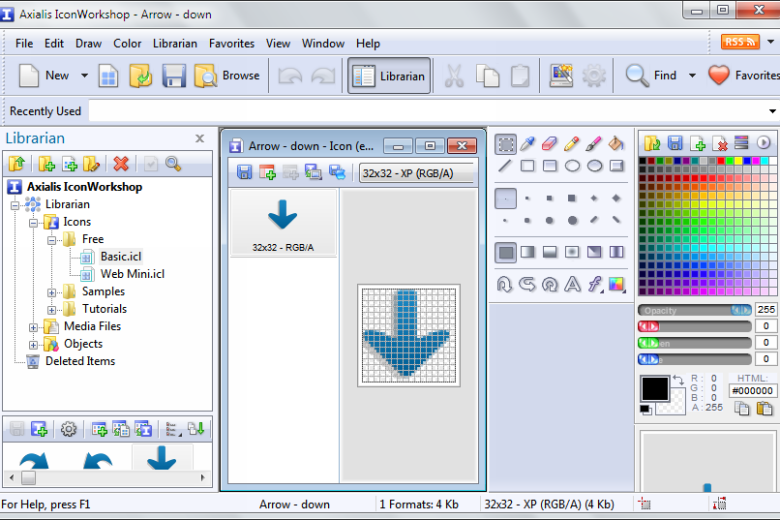Viewport: 780px width, 520px height.
Task: Select the gradient fill style swatch
Action: coord(527,252)
